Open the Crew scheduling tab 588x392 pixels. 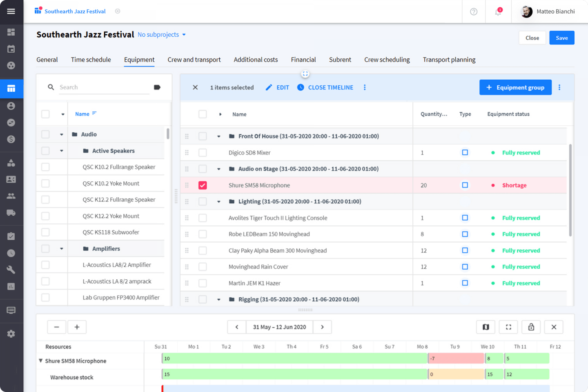387,60
